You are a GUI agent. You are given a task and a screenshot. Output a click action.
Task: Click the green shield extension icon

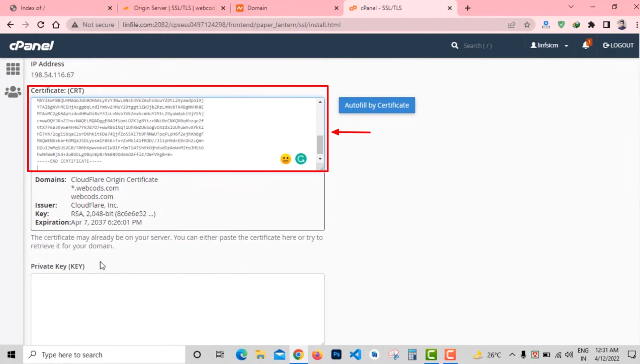tap(561, 25)
